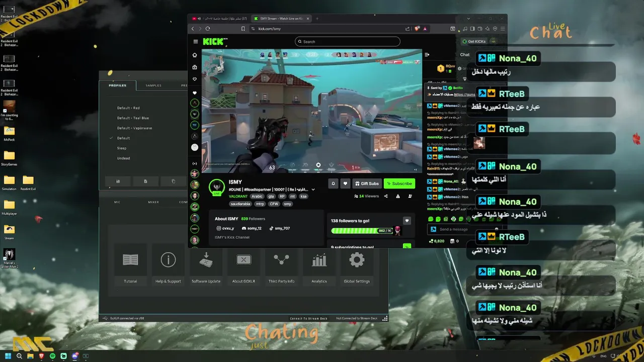The width and height of the screenshot is (644, 362).
Task: Open Help & Support in GoXLR
Action: pyautogui.click(x=168, y=260)
